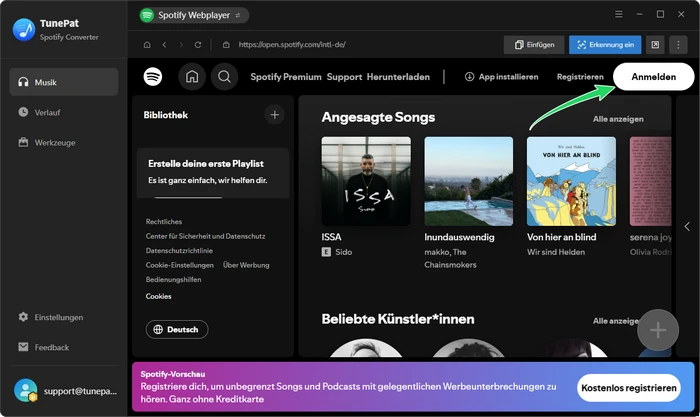The height and width of the screenshot is (417, 700).
Task: Click the ISSA song title
Action: click(331, 237)
